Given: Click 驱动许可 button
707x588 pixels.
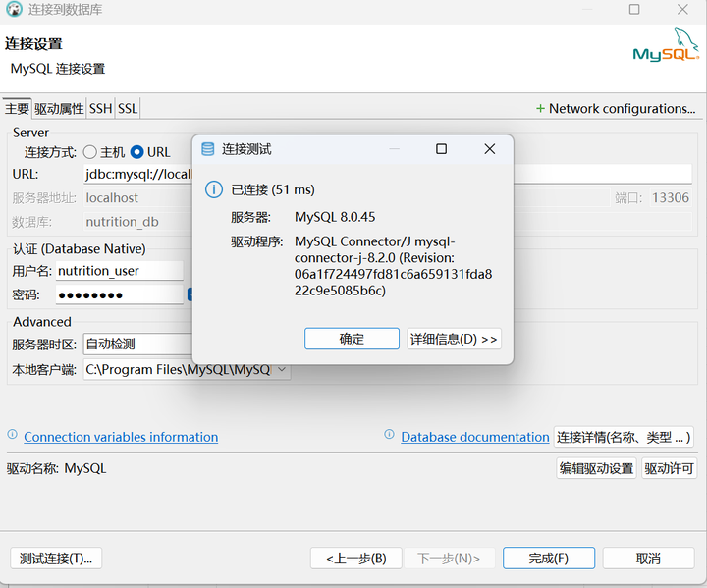Looking at the screenshot, I should point(669,468).
